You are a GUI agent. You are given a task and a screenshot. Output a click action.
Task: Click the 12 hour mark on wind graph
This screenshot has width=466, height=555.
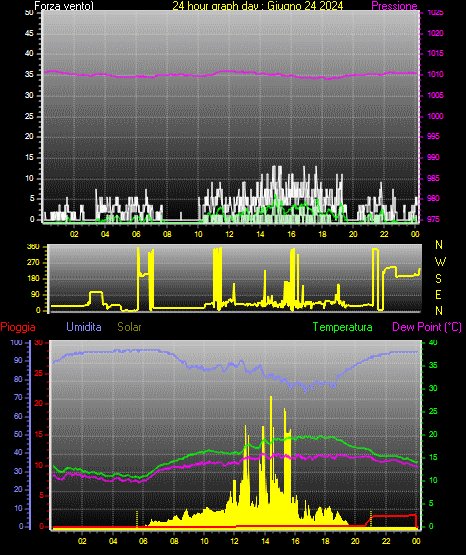[x=229, y=234]
